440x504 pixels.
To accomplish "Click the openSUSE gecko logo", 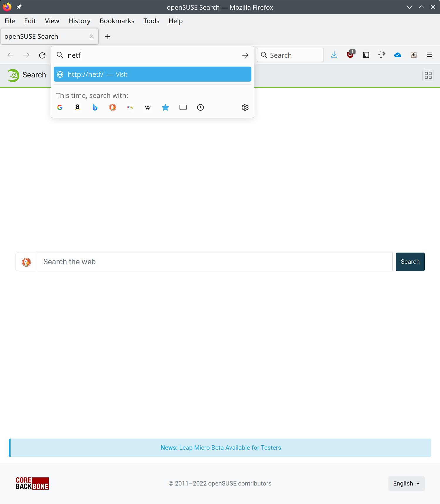I will tap(13, 75).
